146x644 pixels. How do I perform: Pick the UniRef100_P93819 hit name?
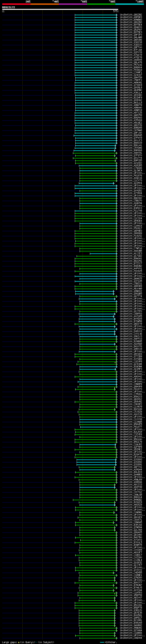tap(131, 70)
